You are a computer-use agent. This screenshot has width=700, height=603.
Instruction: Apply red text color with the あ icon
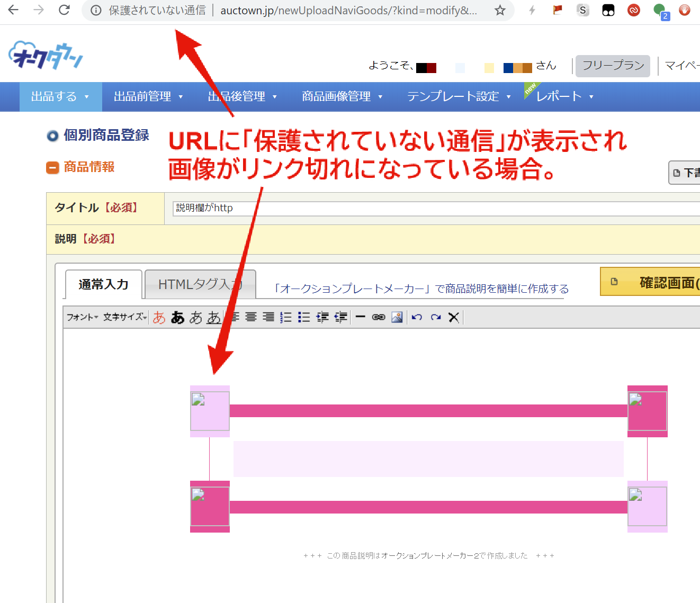click(x=159, y=317)
